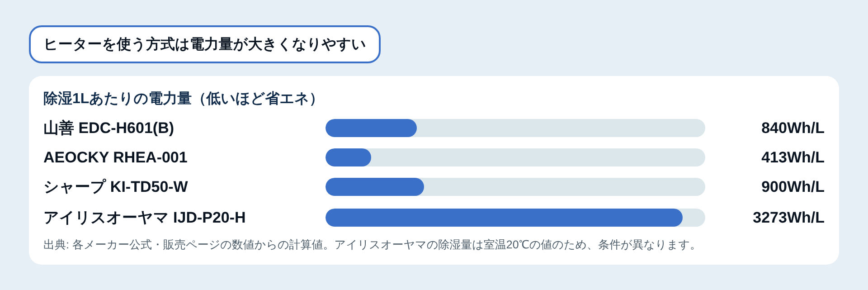Click the 3273Wh/L value

788,218
